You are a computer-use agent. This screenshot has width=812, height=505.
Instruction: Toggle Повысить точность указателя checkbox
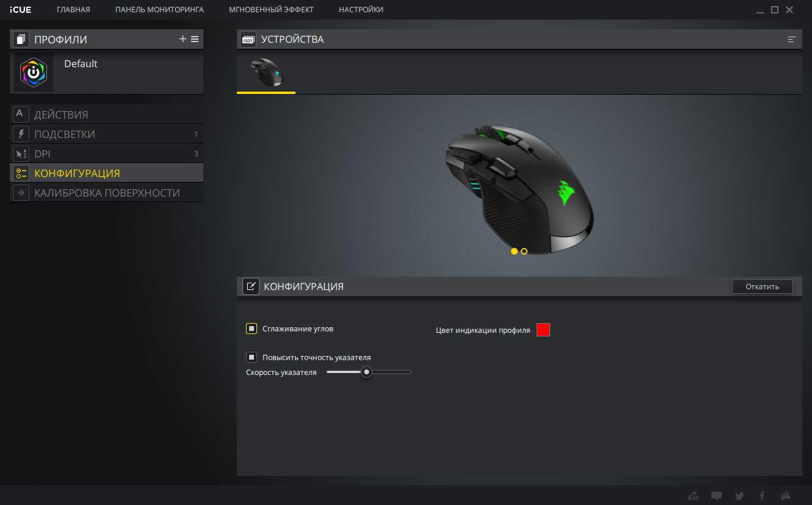[x=252, y=357]
